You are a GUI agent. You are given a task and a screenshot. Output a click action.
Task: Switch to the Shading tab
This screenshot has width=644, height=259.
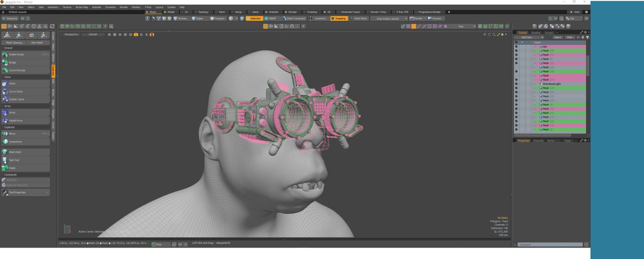tap(536, 32)
